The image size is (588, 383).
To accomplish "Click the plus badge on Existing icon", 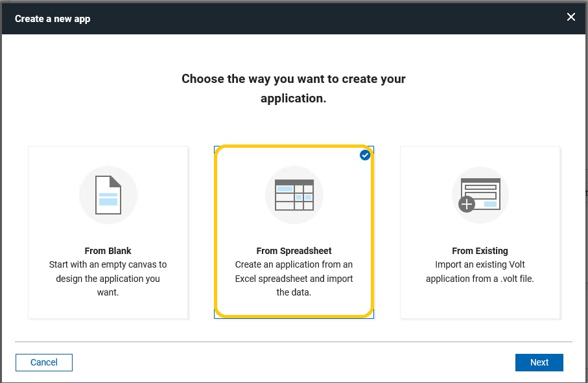I will pyautogui.click(x=467, y=204).
